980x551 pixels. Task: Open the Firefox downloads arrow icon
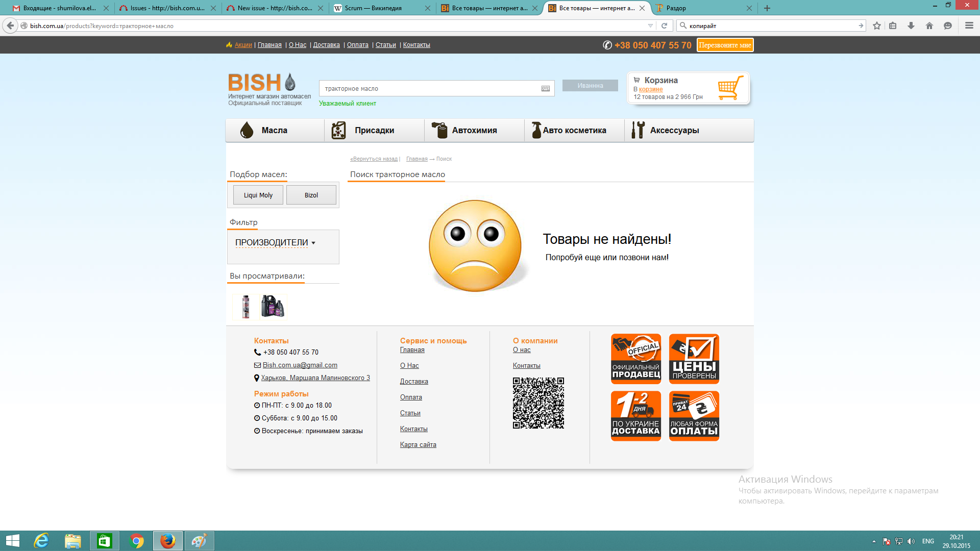click(x=911, y=26)
